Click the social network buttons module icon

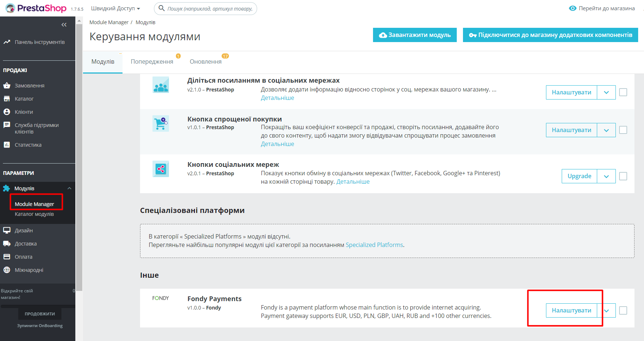pyautogui.click(x=161, y=169)
